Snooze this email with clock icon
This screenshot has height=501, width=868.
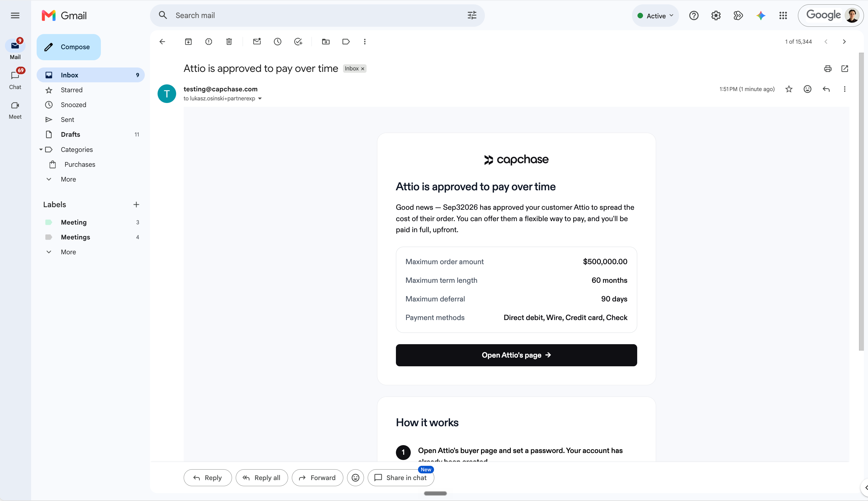[x=277, y=42]
